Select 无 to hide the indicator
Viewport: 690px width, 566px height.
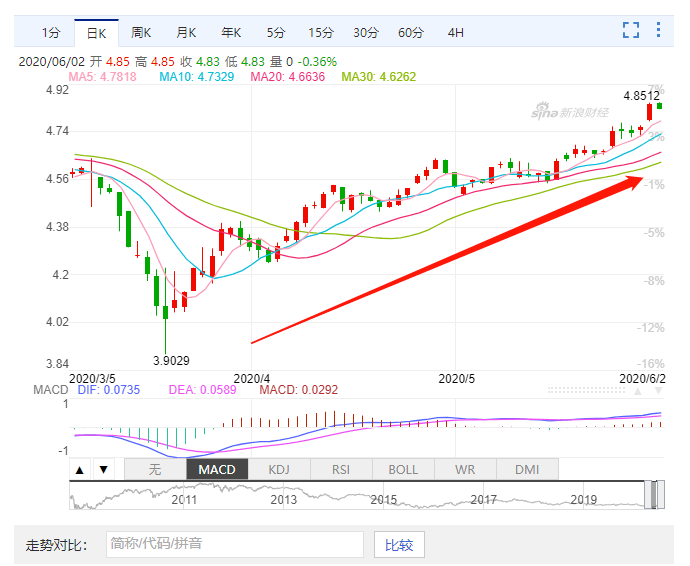155,470
